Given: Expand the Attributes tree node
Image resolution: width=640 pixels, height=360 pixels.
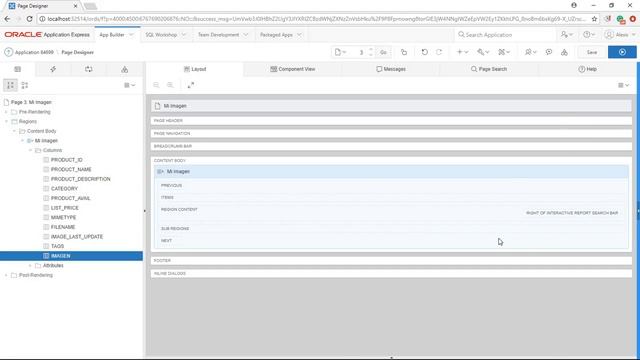Looking at the screenshot, I should [30, 266].
